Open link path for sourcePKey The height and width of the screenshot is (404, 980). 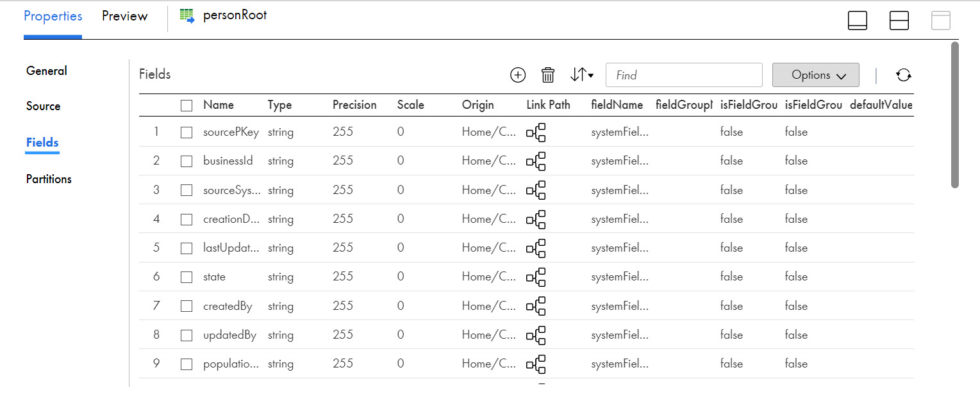point(536,133)
